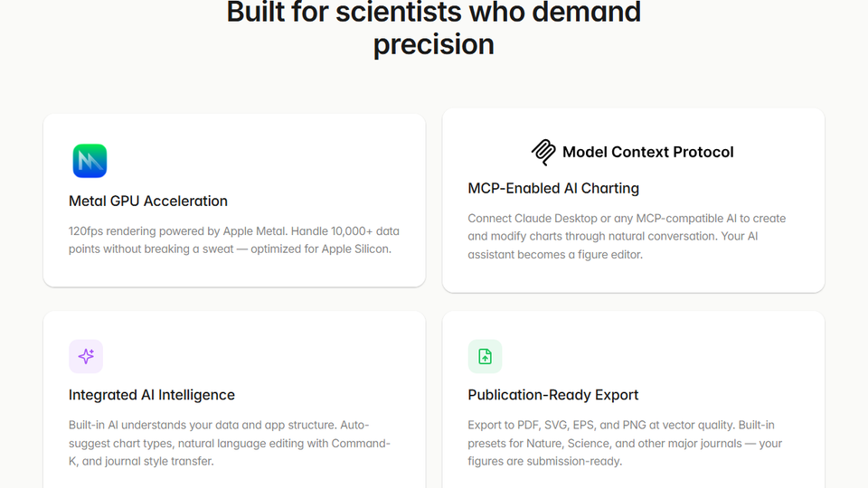Click the main "Built for scientists" headline
Screen dimensions: 868x488
pos(434,13)
